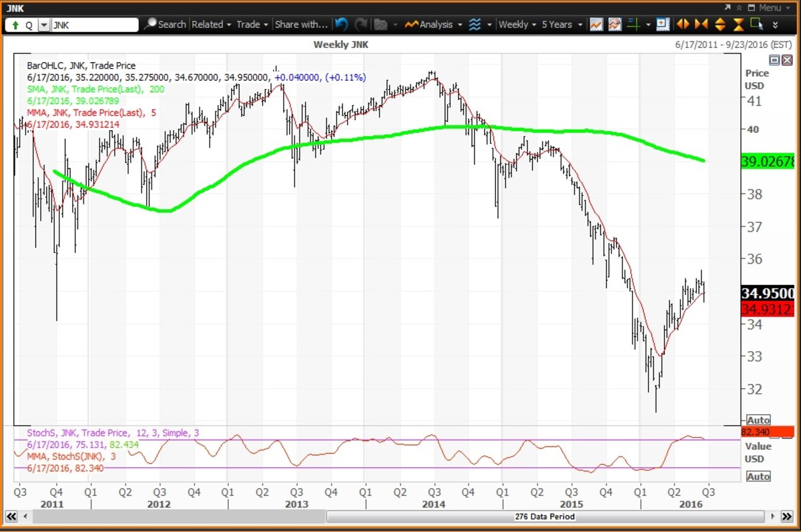
Task: Expand dropdown arrow next to folder icon
Action: point(395,25)
